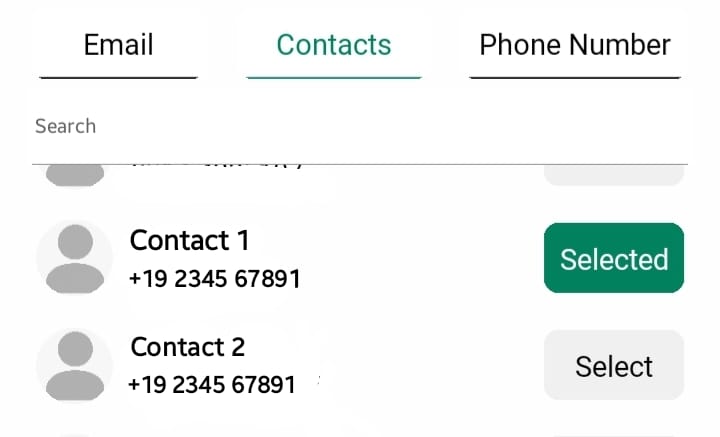Tap the underline beneath Phone Number

coord(575,78)
